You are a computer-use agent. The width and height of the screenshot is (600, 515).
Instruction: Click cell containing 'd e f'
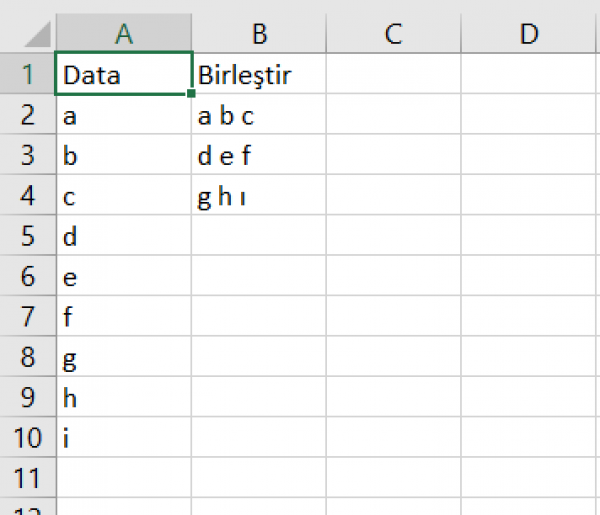pos(259,155)
